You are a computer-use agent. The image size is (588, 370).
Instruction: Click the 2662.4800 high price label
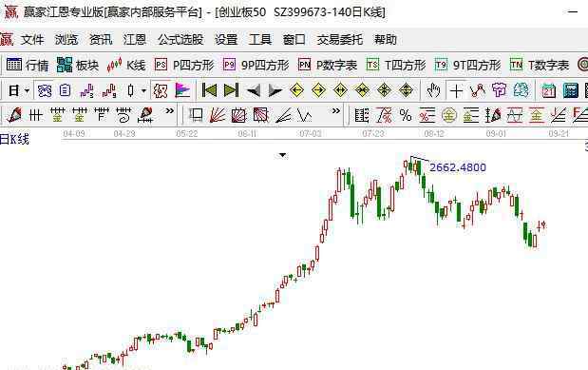point(458,167)
